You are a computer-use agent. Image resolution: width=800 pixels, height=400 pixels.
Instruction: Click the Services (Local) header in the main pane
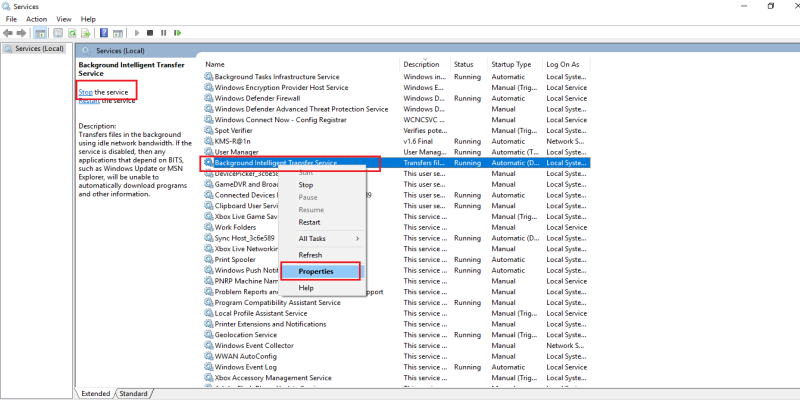tap(120, 51)
